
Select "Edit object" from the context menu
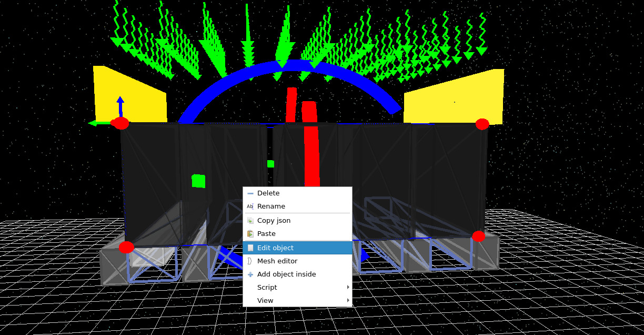(275, 248)
